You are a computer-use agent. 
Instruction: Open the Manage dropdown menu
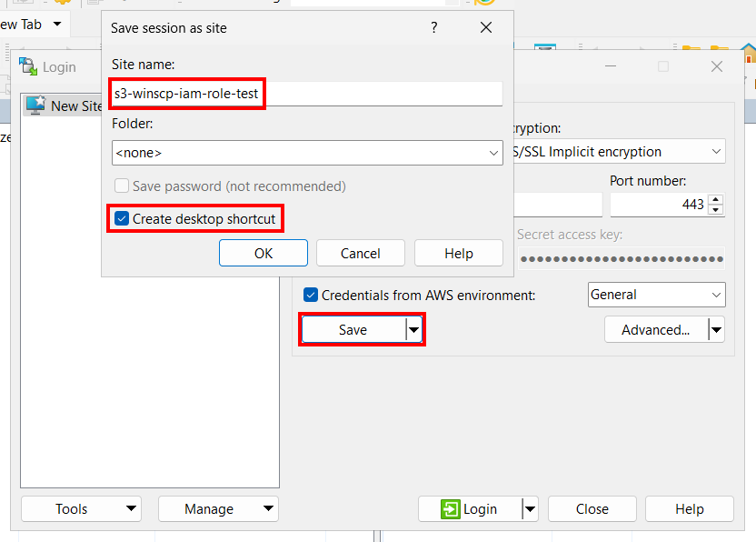coord(218,509)
